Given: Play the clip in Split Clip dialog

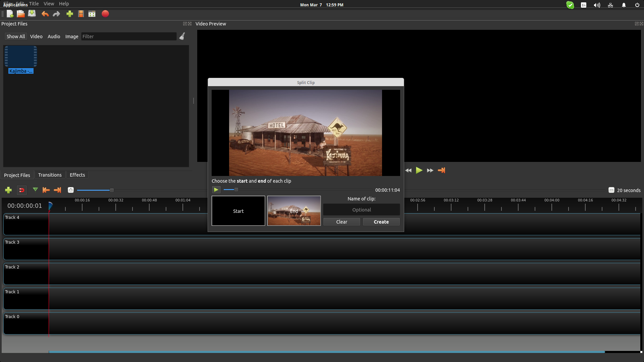Looking at the screenshot, I should click(216, 190).
